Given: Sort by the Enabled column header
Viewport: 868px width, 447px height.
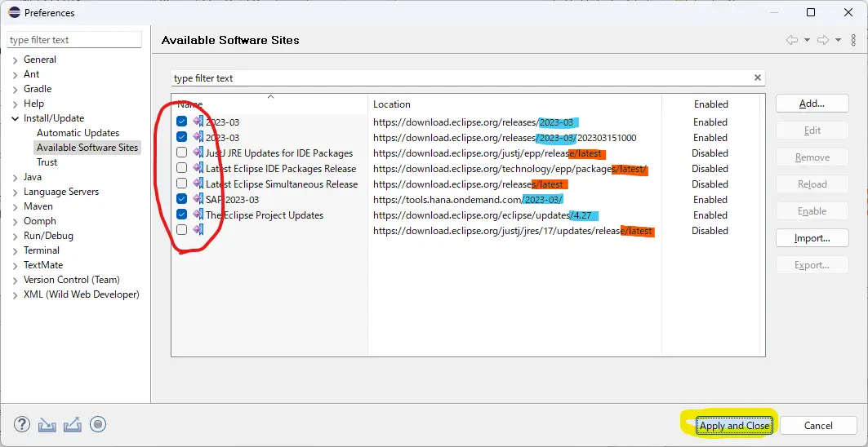Looking at the screenshot, I should [710, 104].
